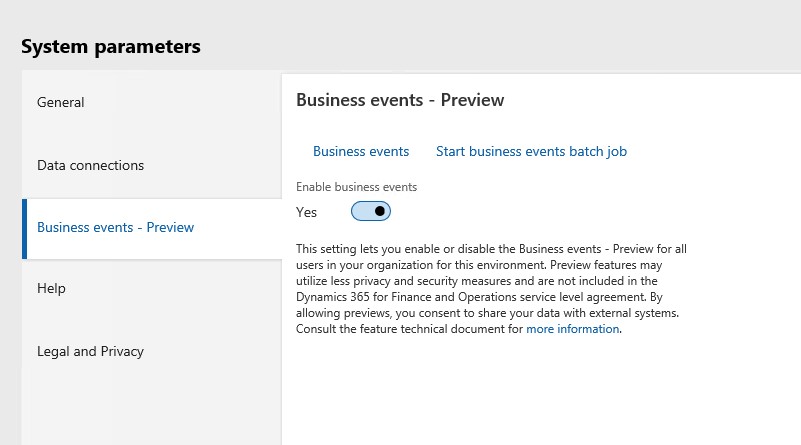The width and height of the screenshot is (801, 445).
Task: Click the blue active-tab indicator bar
Action: pyautogui.click(x=25, y=228)
